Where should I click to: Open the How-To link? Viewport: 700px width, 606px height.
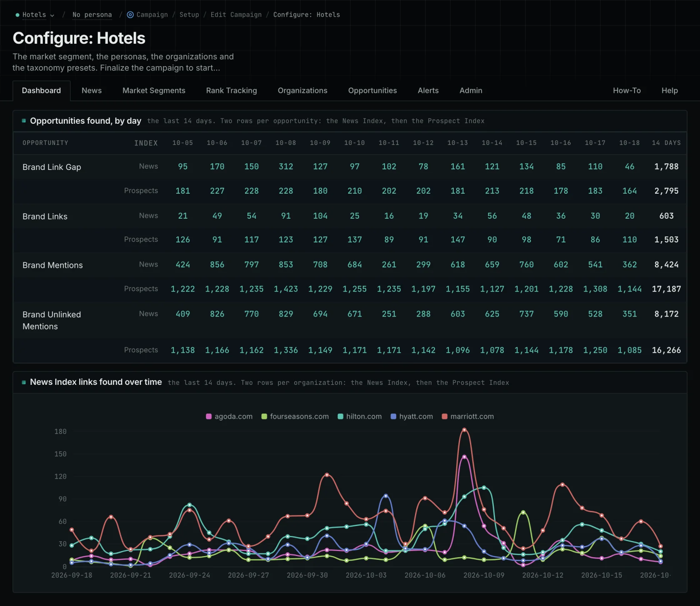click(x=627, y=90)
